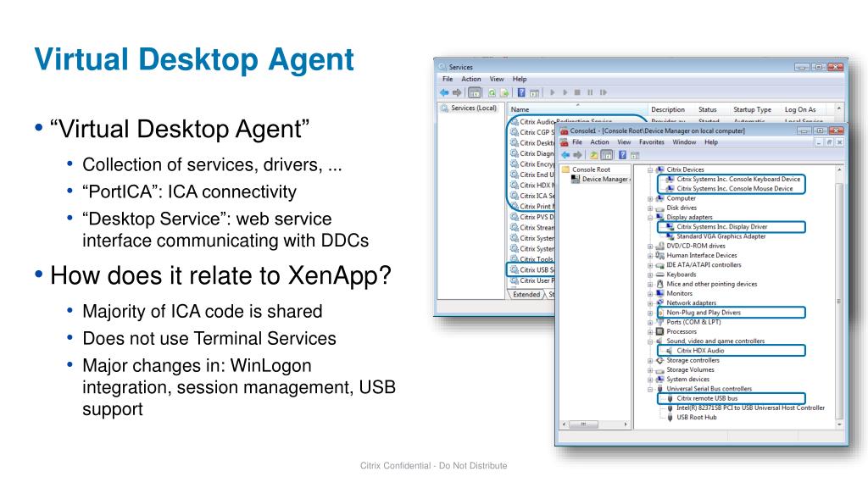Image resolution: width=868 pixels, height=488 pixels.
Task: Click Forward arrow in Services toolbar
Action: 457,92
